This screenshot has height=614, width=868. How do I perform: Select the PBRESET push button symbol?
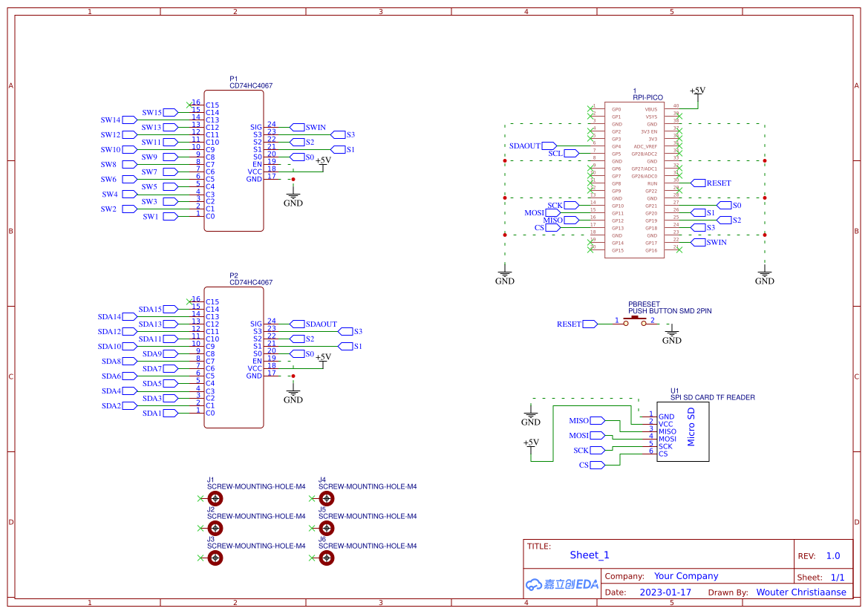click(636, 318)
